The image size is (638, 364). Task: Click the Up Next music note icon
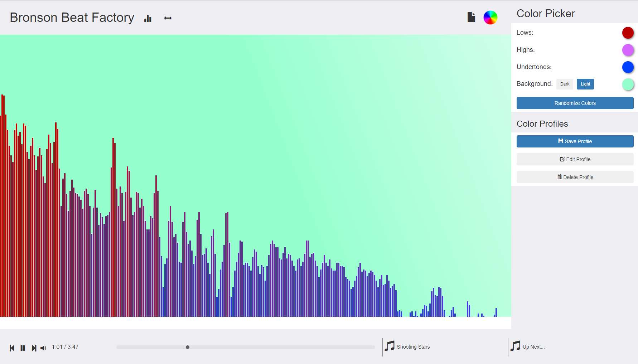[515, 346]
